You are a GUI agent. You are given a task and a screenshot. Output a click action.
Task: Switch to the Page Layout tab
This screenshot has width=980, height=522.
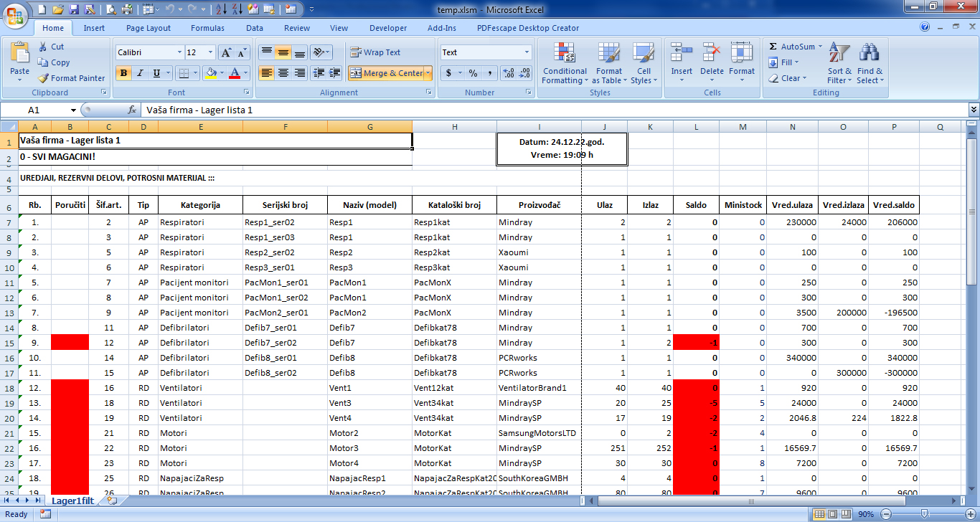149,28
